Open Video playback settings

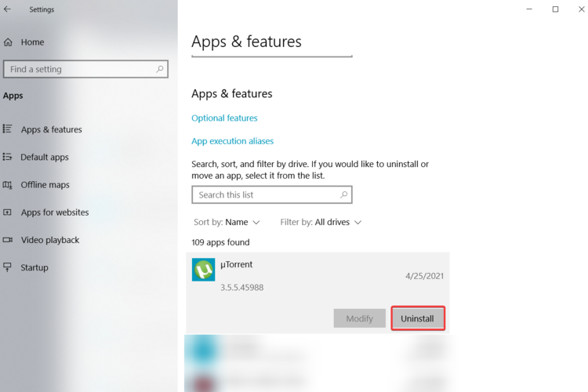click(50, 240)
